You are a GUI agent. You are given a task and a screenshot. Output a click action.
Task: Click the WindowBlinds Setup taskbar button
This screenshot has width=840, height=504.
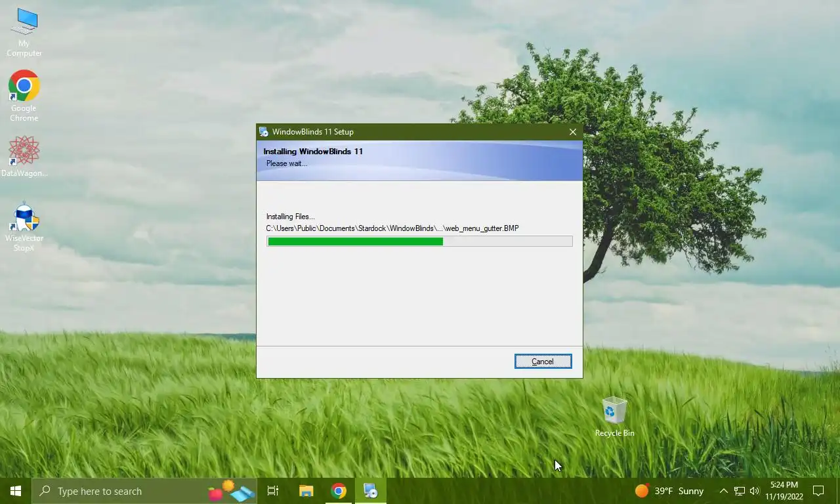371,491
